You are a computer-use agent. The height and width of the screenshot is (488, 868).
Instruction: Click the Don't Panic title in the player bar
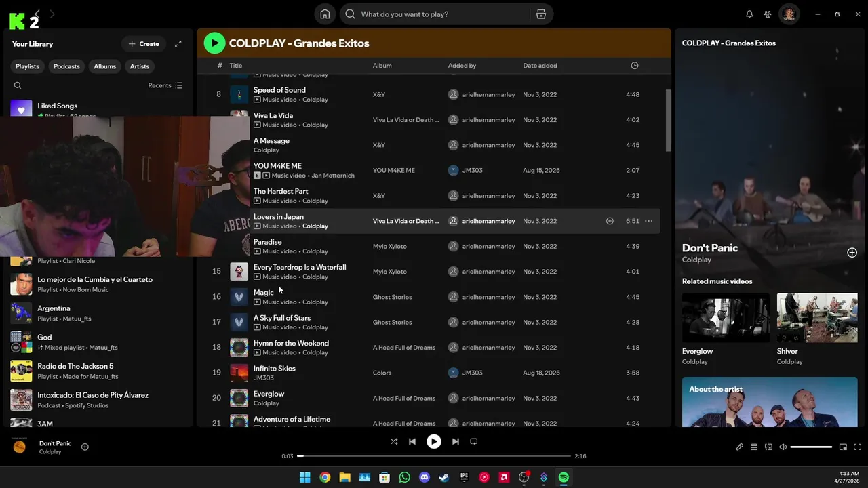point(55,443)
